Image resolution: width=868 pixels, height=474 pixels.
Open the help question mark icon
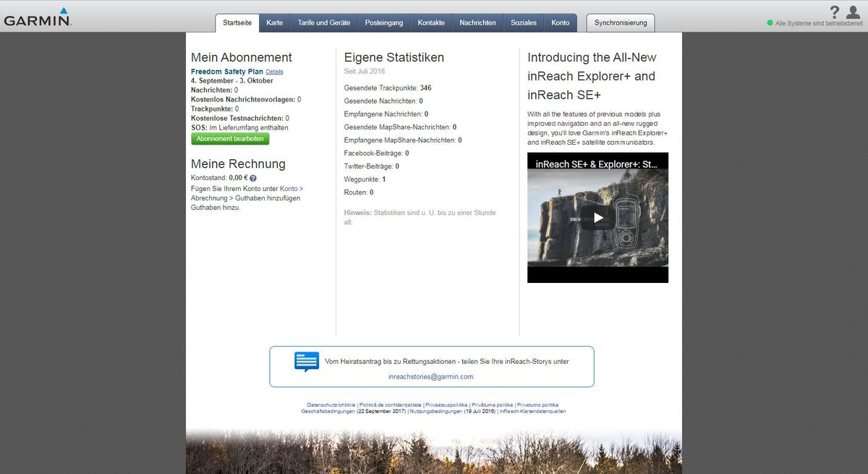point(834,12)
